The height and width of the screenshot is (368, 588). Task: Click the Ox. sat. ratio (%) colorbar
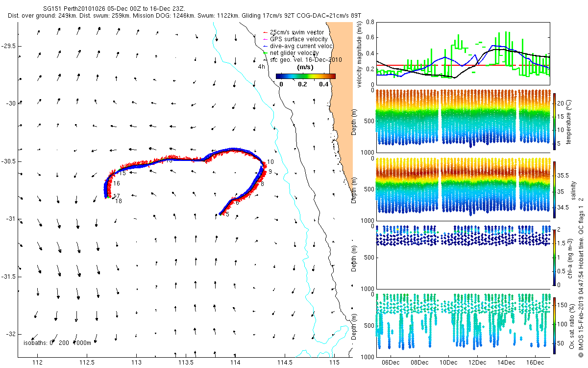point(555,325)
